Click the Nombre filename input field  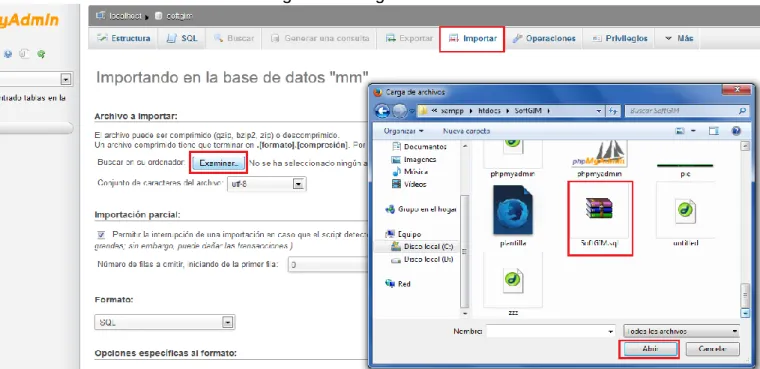pos(546,332)
